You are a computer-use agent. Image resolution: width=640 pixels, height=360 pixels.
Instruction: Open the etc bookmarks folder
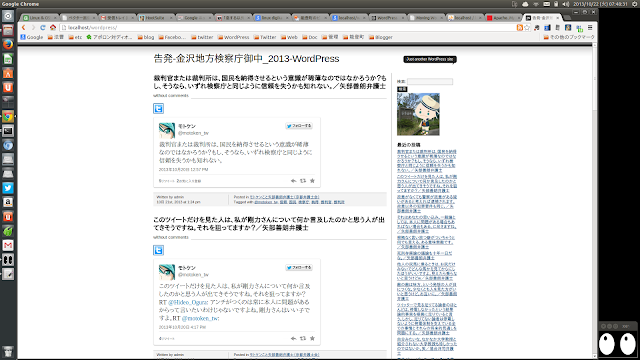tap(75, 37)
